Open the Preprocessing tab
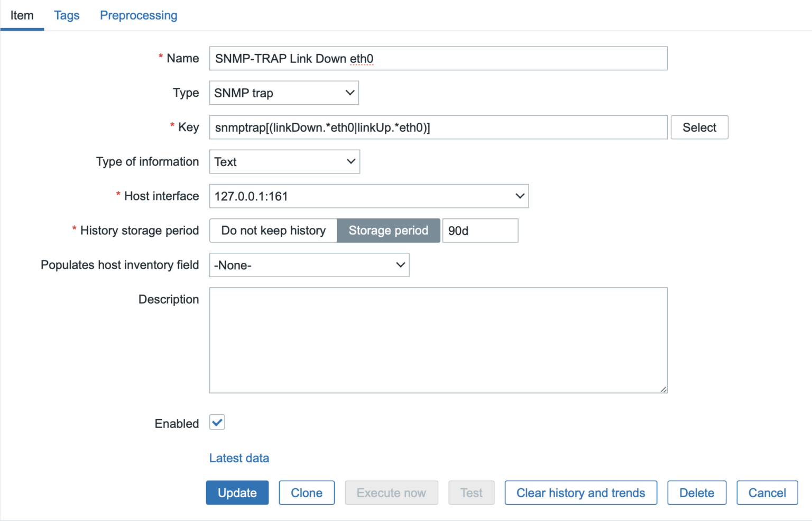The width and height of the screenshot is (812, 521). coord(138,15)
